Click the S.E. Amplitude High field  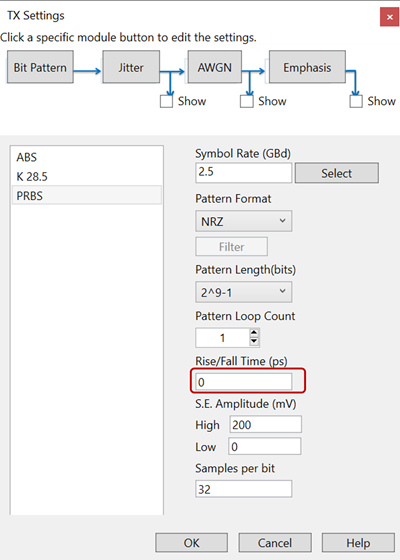tap(265, 424)
